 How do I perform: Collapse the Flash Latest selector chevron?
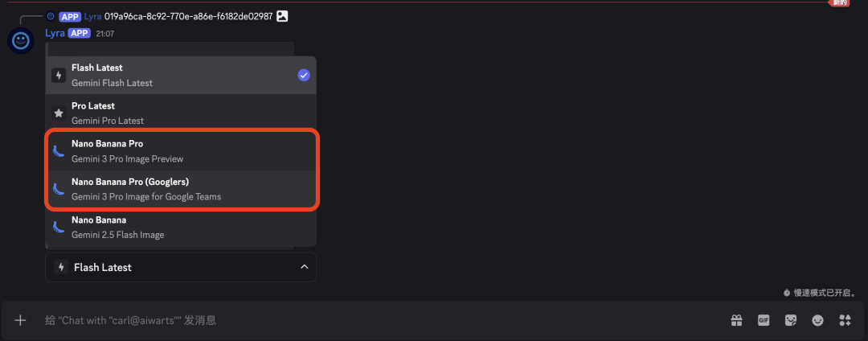coord(304,267)
